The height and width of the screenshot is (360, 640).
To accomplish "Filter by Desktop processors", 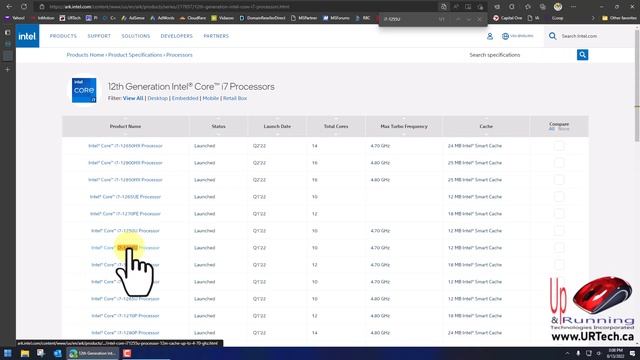I will coord(158,98).
